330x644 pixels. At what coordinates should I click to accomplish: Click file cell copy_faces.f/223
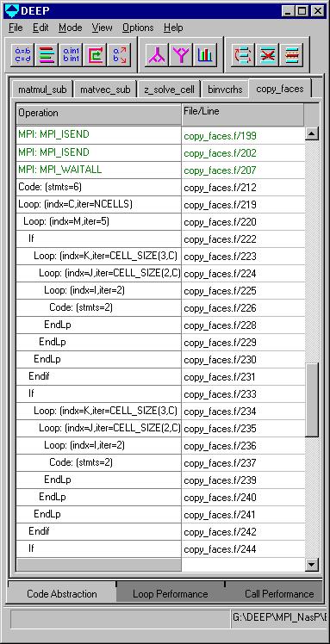tap(244, 257)
